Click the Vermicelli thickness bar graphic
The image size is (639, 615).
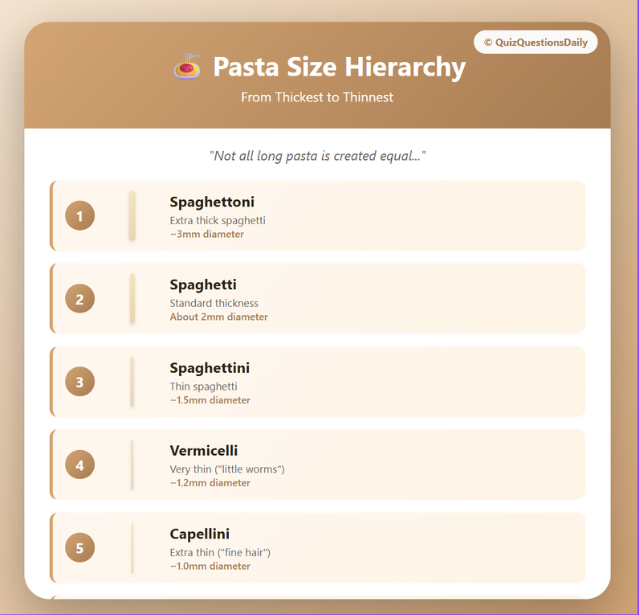pyautogui.click(x=132, y=464)
